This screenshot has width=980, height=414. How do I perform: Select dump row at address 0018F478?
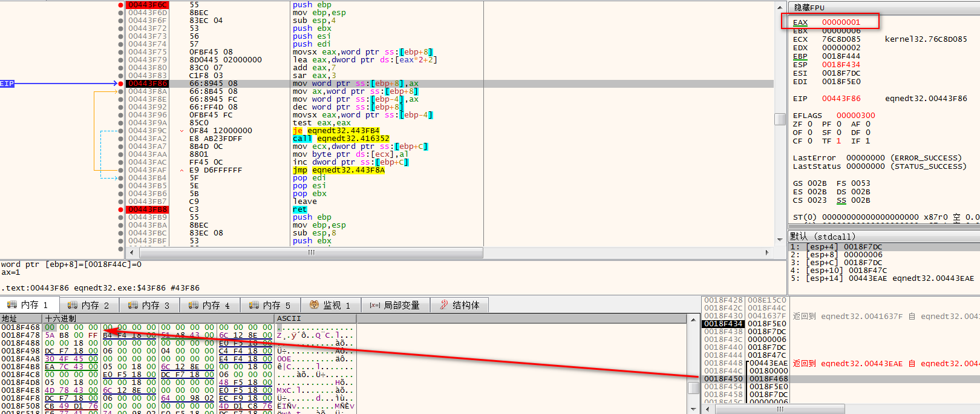pos(178,335)
